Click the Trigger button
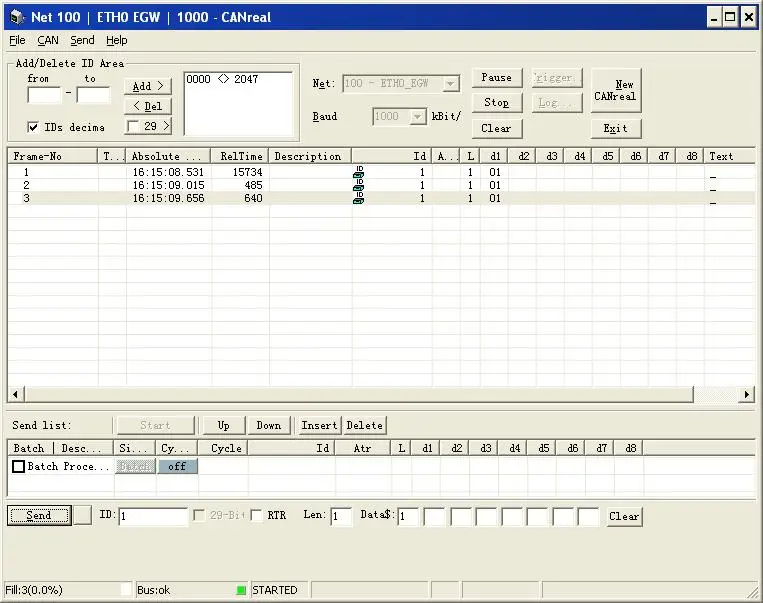Viewport: 763px width, 603px height. click(x=557, y=78)
